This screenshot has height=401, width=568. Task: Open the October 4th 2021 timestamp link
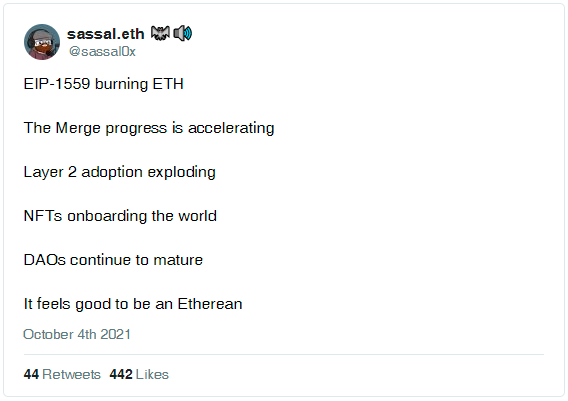click(77, 334)
